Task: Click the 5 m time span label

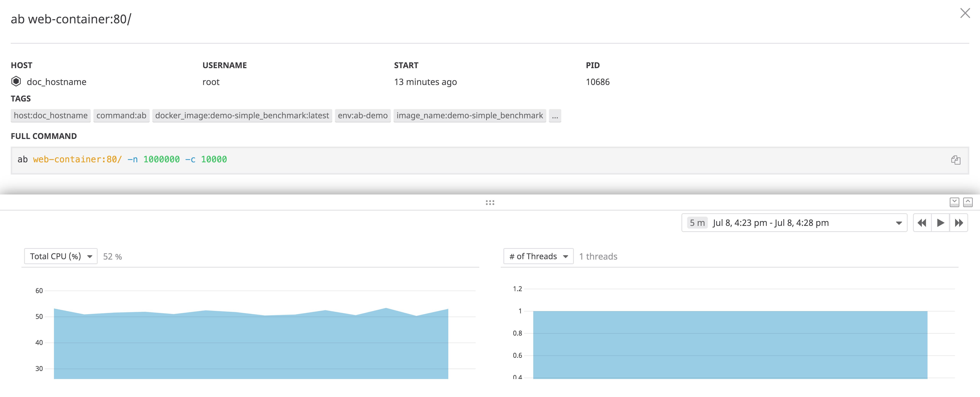Action: click(697, 223)
